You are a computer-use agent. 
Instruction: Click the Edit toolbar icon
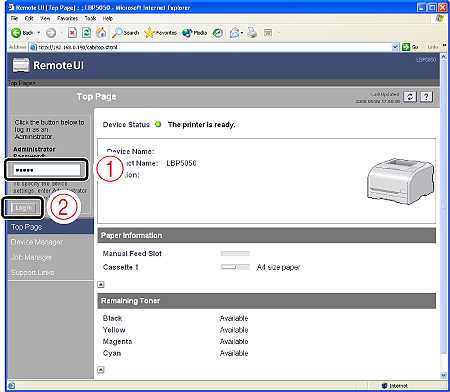pos(268,33)
